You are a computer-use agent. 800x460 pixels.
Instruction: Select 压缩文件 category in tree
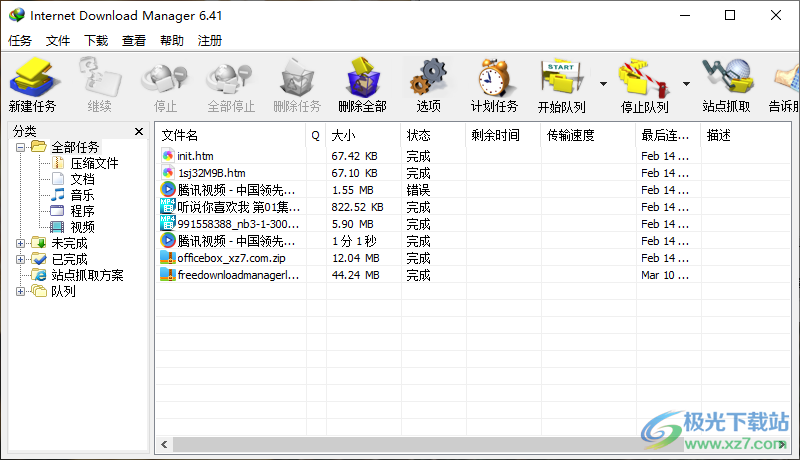pyautogui.click(x=94, y=163)
